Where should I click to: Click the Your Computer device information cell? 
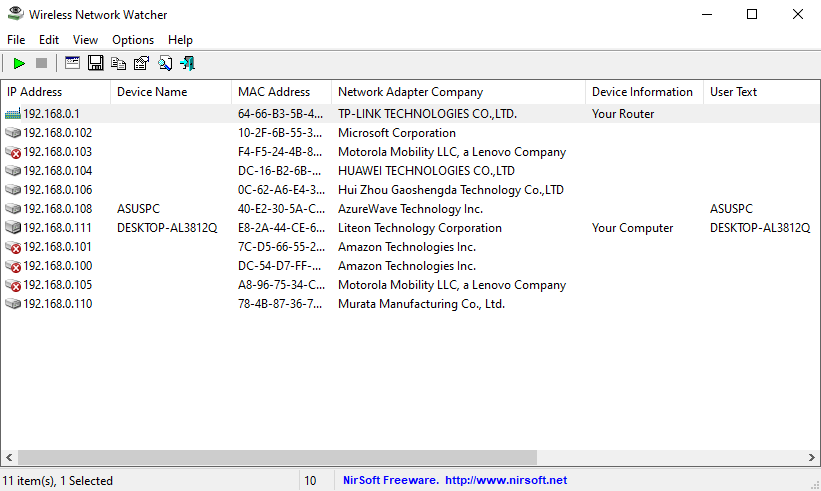click(633, 228)
